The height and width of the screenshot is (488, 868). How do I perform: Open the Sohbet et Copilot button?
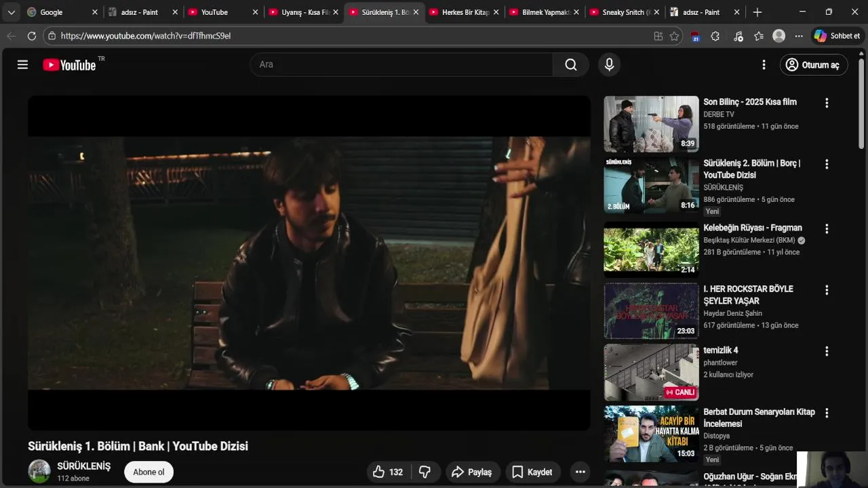837,36
